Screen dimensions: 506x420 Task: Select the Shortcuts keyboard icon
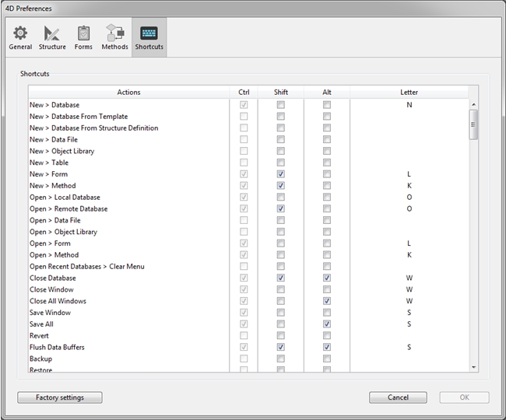pyautogui.click(x=149, y=33)
